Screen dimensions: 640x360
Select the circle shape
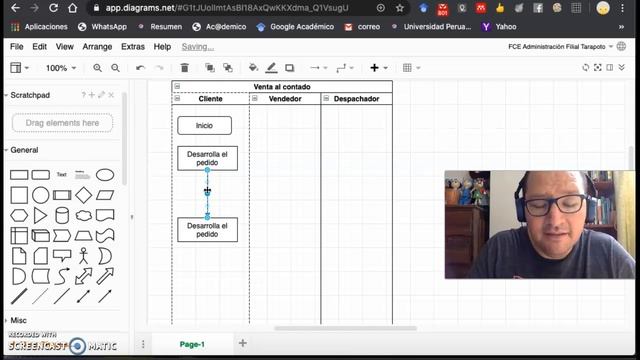click(40, 195)
